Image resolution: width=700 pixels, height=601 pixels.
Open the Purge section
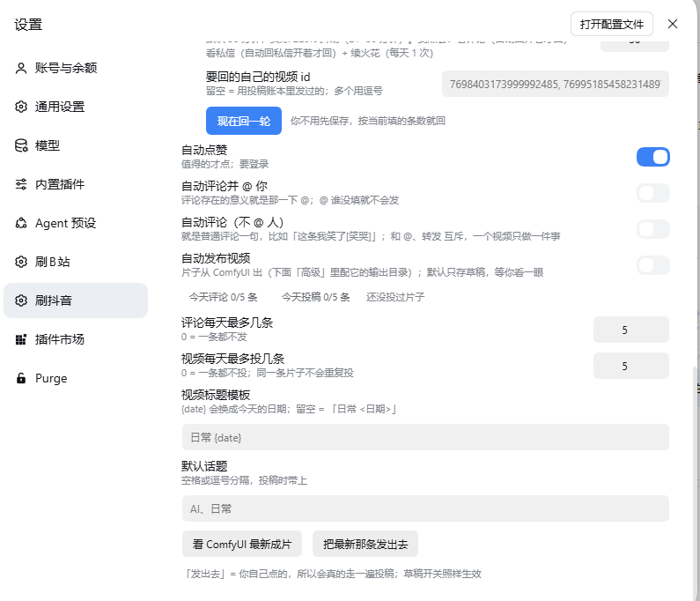[76, 378]
